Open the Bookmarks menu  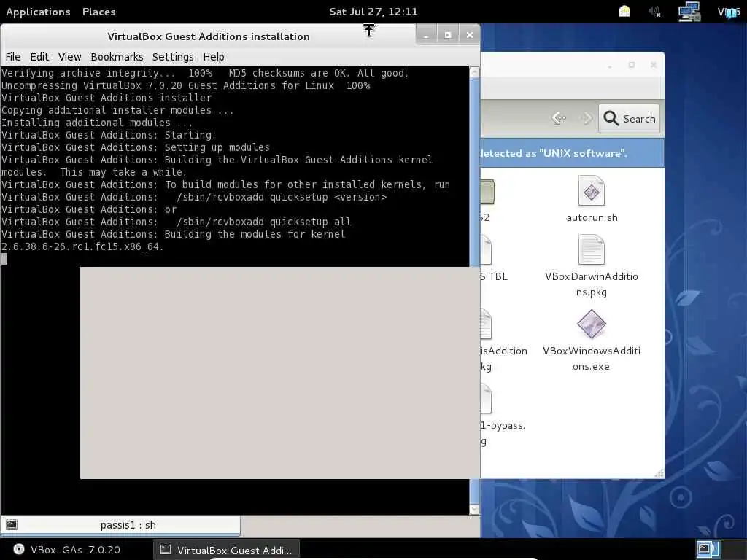click(x=117, y=57)
